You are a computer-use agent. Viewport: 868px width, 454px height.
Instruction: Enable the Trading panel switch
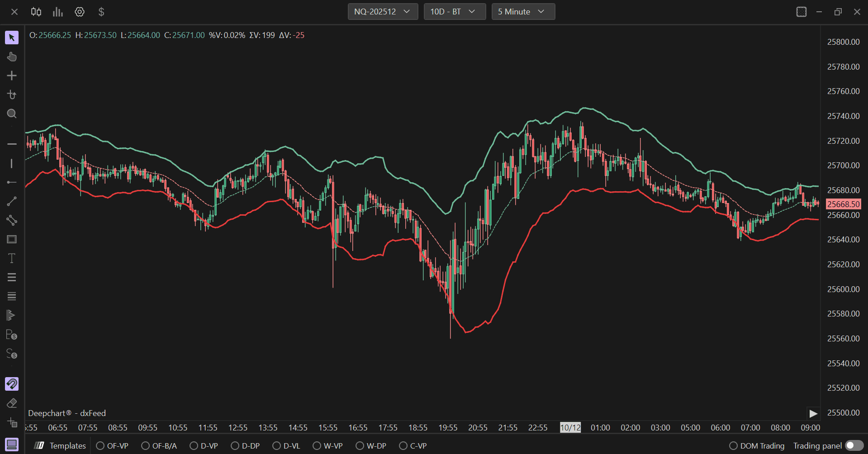coord(854,446)
